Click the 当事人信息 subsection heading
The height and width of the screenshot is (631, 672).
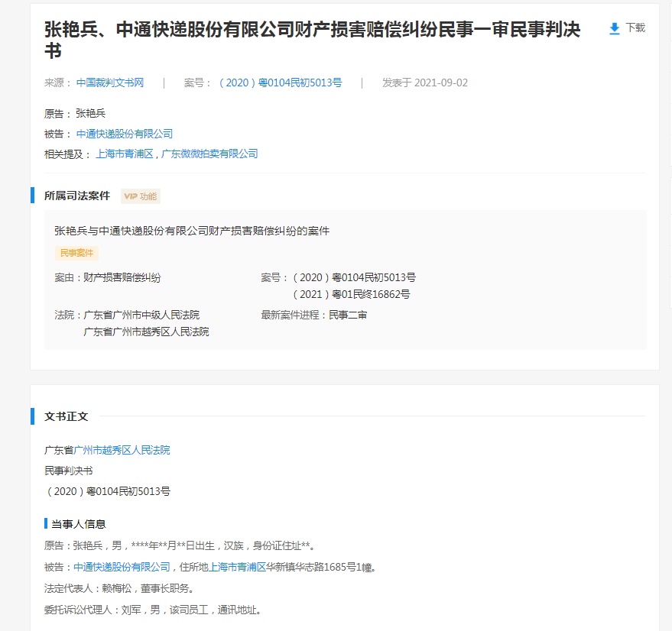click(x=79, y=524)
